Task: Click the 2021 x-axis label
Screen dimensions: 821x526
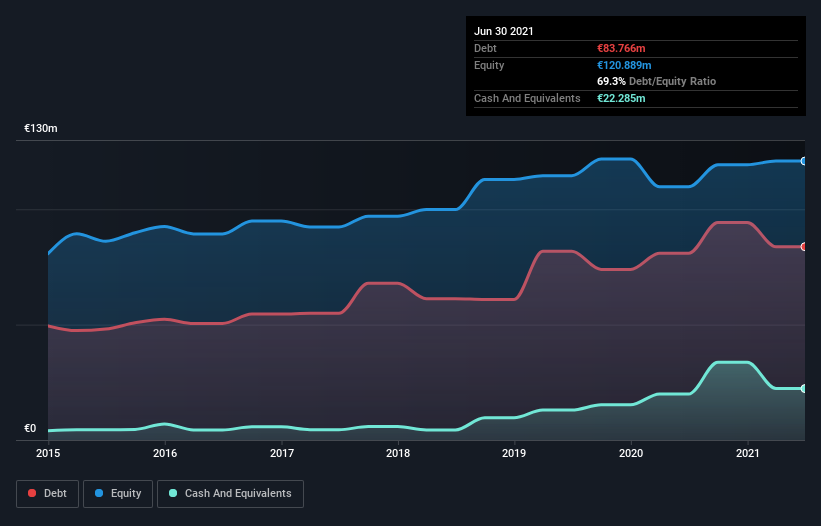Action: 748,453
